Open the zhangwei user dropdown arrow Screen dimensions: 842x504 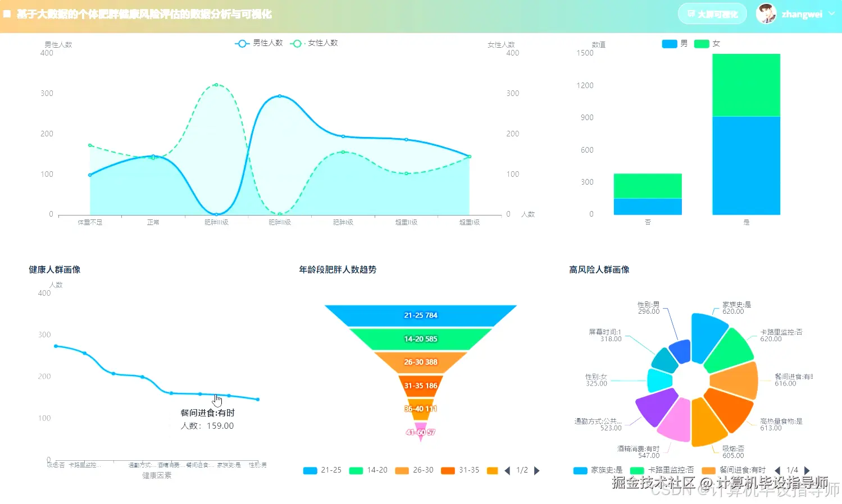[832, 13]
